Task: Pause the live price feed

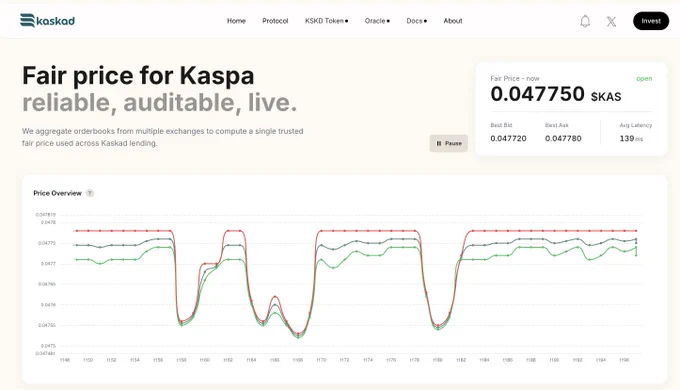Action: [449, 143]
